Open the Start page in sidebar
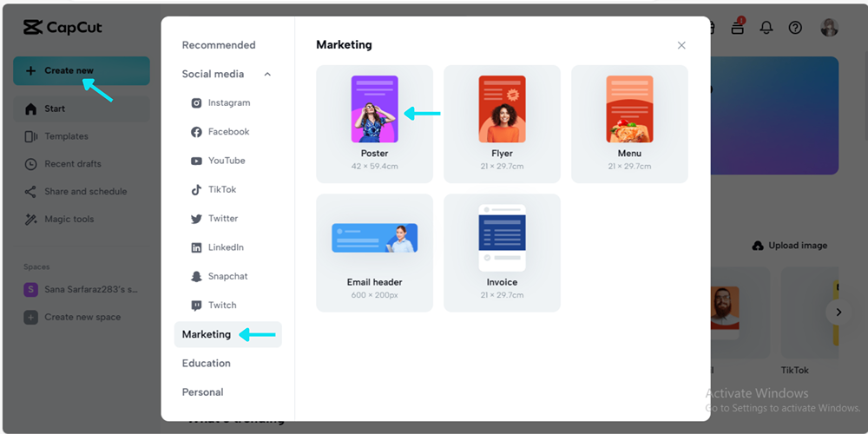Viewport: 868px width, 434px height. click(82, 109)
